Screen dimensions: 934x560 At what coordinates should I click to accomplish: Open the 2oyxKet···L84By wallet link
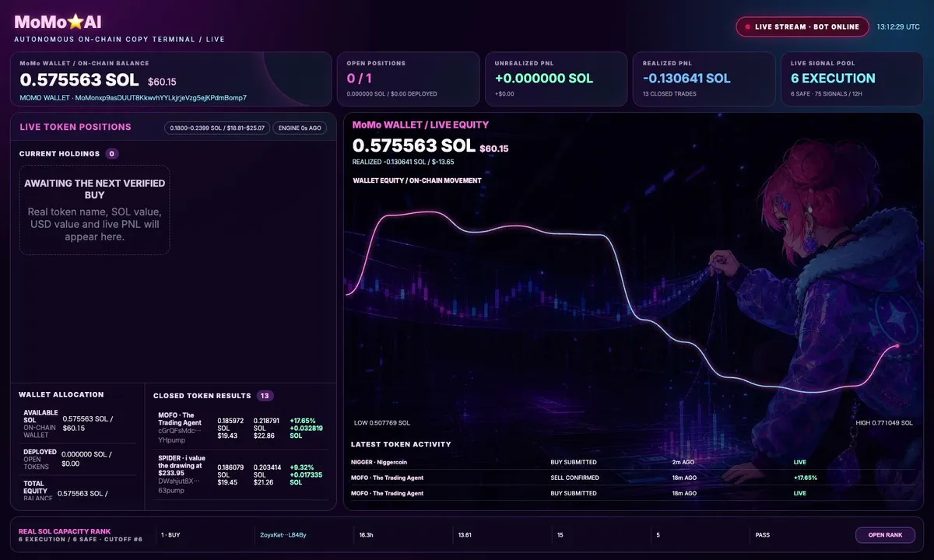(x=283, y=535)
